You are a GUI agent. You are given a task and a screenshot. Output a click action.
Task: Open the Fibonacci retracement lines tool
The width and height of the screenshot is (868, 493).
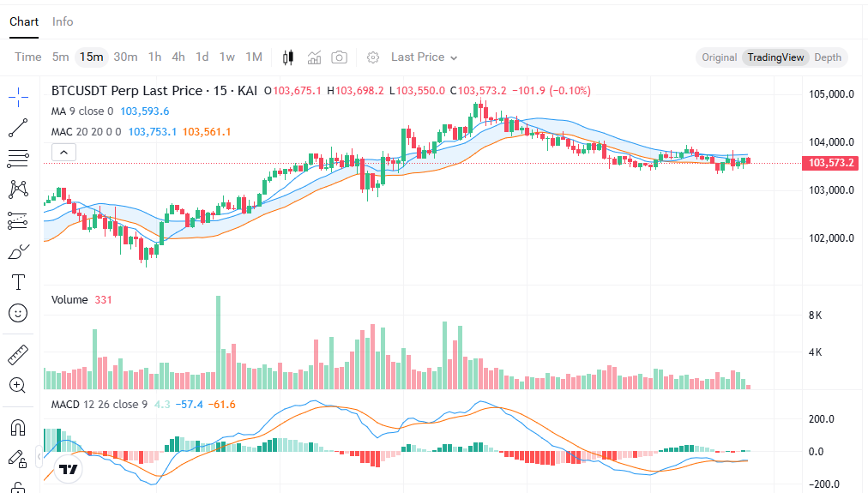coord(18,159)
